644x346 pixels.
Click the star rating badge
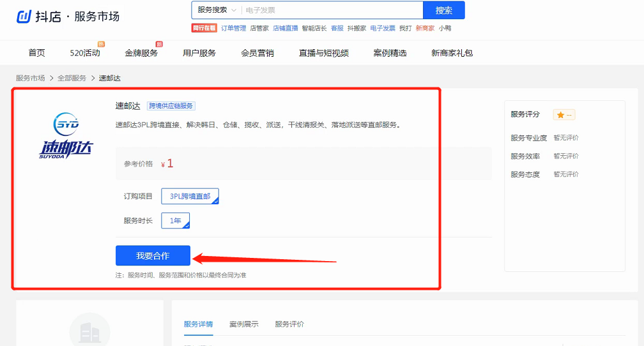564,115
